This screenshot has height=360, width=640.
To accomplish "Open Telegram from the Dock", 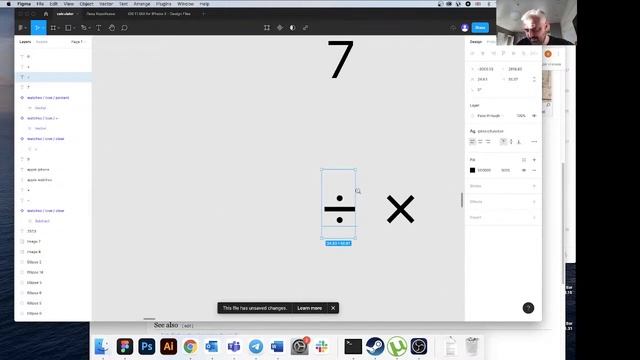I will (256, 347).
